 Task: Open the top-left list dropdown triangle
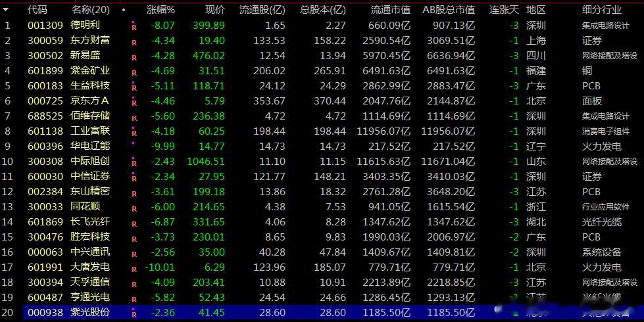point(6,9)
